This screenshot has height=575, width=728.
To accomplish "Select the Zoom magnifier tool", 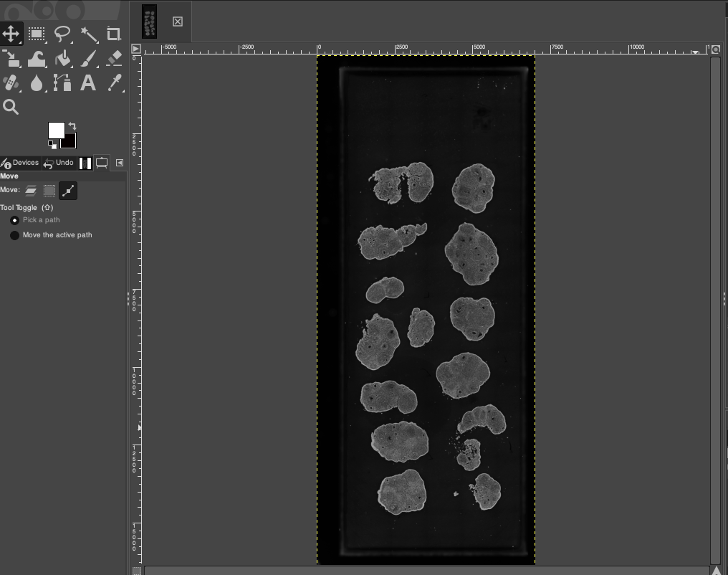I will (x=10, y=106).
